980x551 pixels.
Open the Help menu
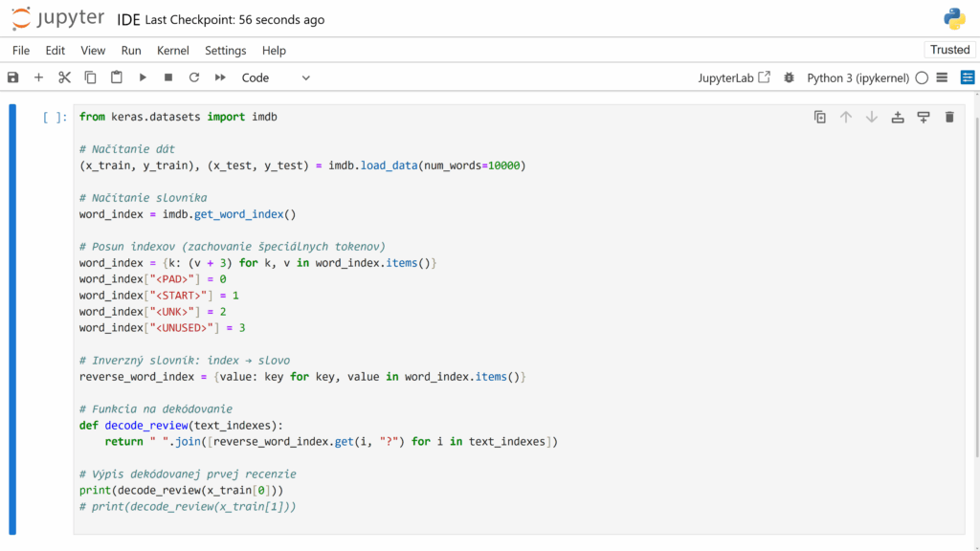pos(274,51)
